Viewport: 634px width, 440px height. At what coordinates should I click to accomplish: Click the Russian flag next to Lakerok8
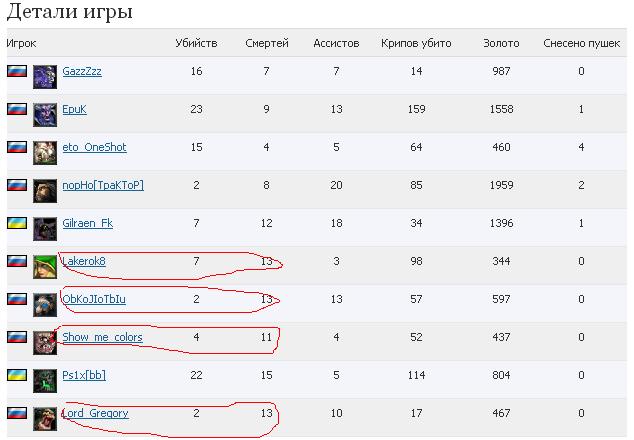[17, 261]
